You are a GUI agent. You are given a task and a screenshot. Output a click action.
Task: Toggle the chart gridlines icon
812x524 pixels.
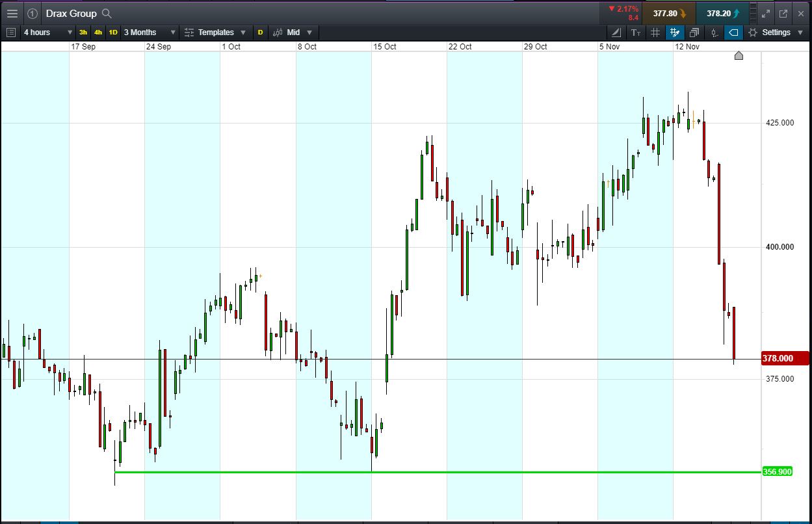click(x=655, y=32)
